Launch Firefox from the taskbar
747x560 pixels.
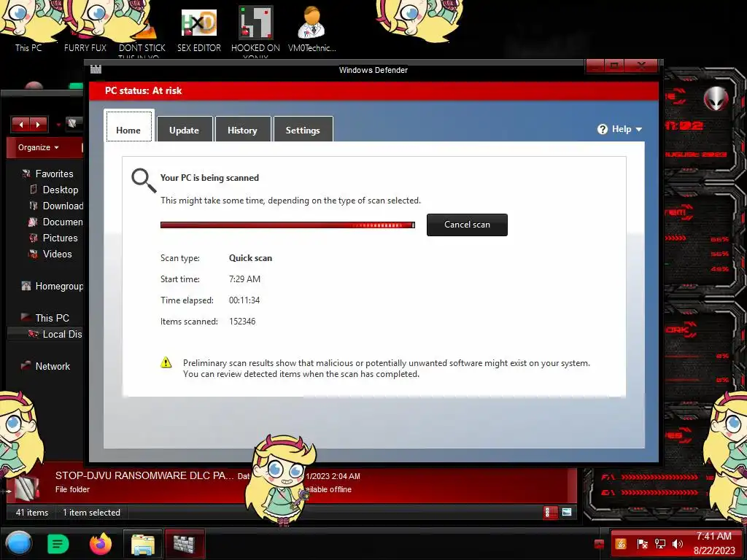tap(101, 543)
